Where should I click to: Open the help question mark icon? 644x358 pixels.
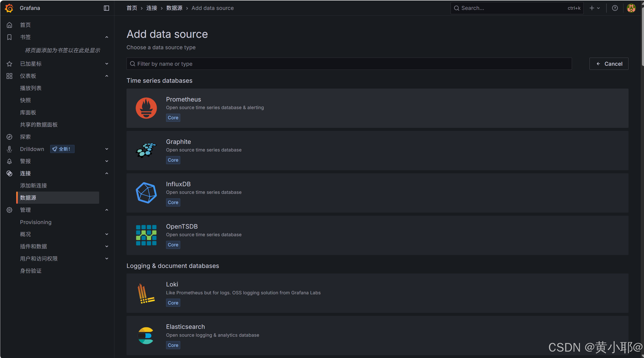click(x=615, y=8)
